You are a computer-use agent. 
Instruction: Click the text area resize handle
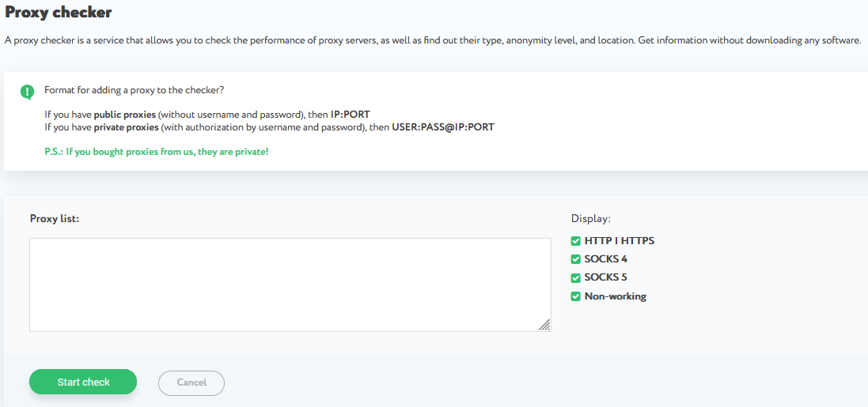click(544, 325)
